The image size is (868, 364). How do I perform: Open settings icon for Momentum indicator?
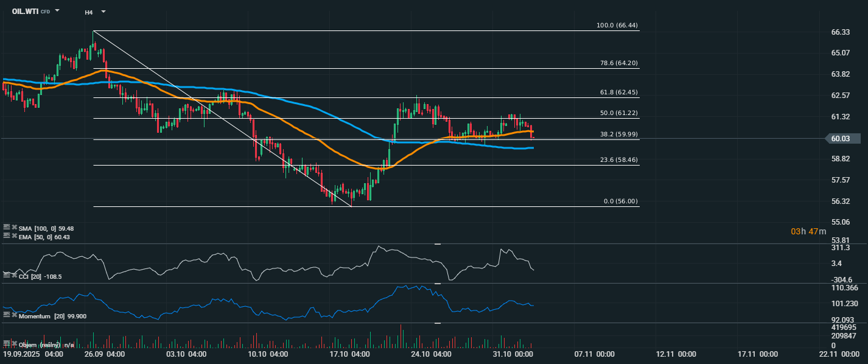click(x=7, y=315)
